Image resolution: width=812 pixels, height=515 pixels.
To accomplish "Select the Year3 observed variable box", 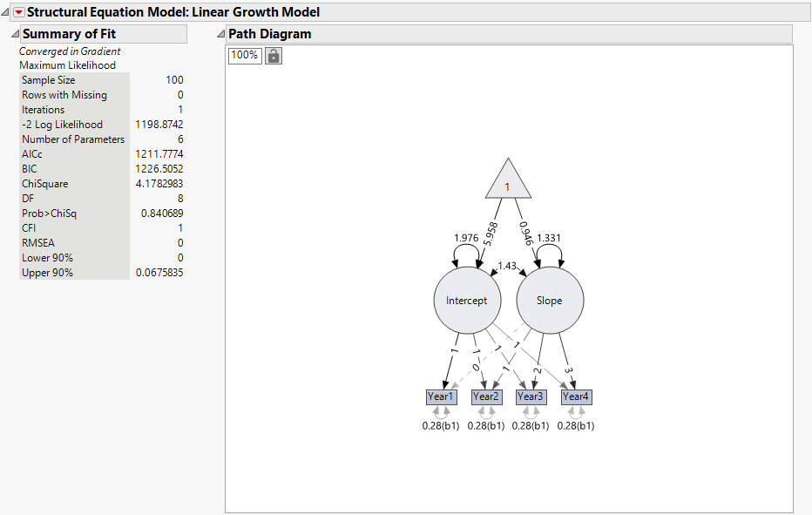I will (531, 396).
